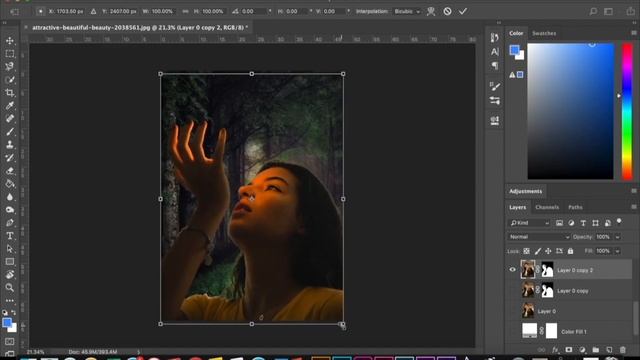Select the Horizontal Type tool
Screen dimensions: 640x360
[x=10, y=236]
